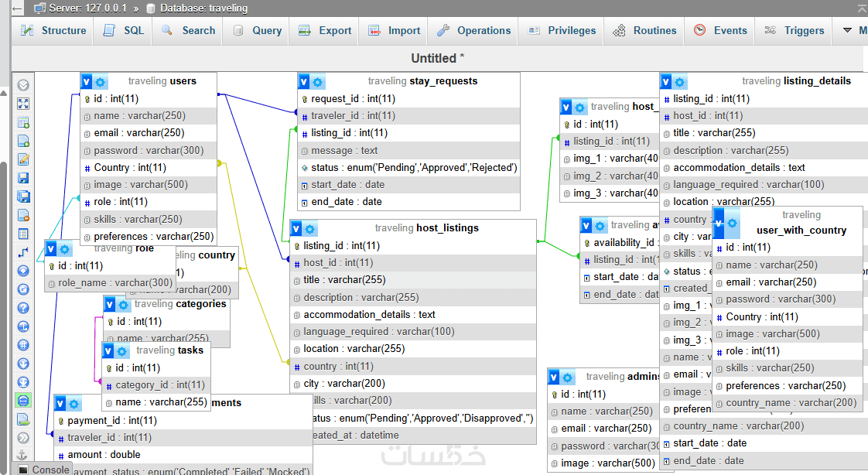Click the Delete pages icon

23,215
